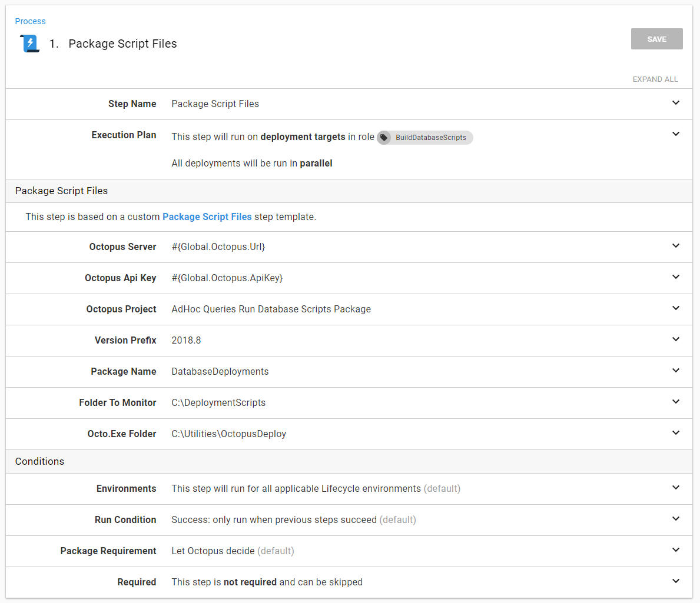Expand the Package Requirement chevron
Viewport: 700px width, 603px height.
pyautogui.click(x=675, y=550)
